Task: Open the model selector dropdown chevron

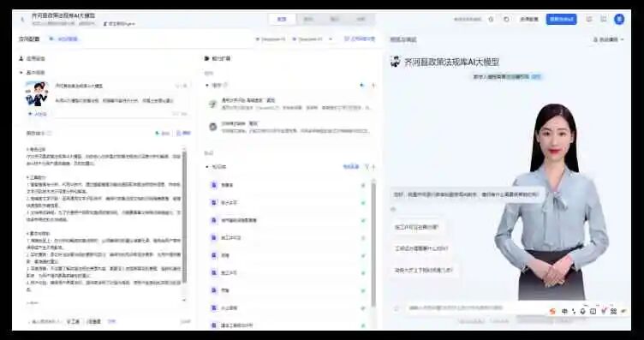Action: point(331,39)
